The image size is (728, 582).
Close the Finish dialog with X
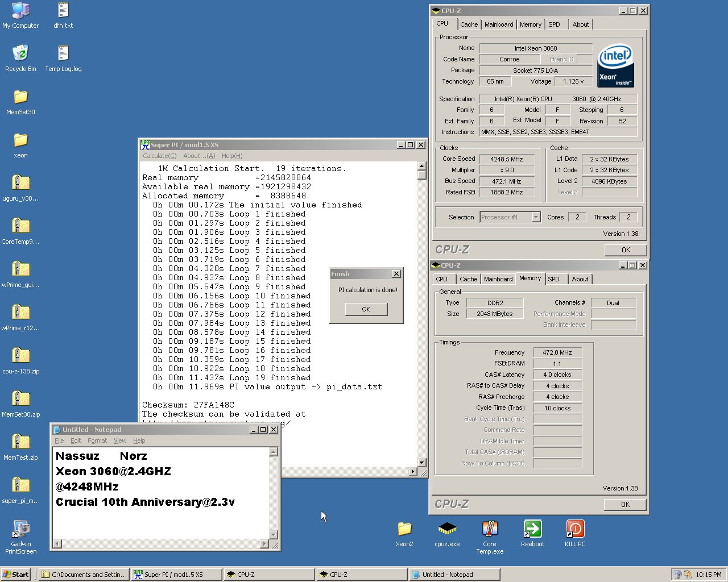coord(396,274)
